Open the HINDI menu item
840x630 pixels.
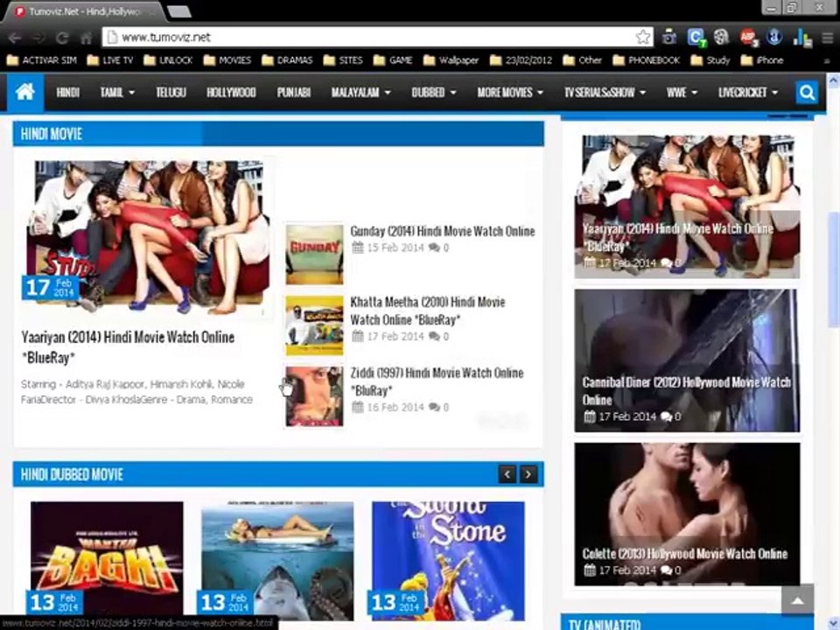pyautogui.click(x=68, y=93)
